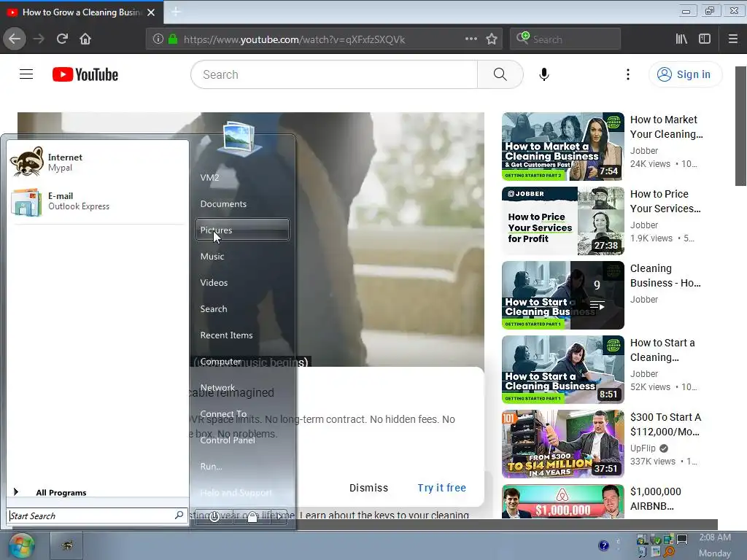Open How to Start a Cleaning Business 8:51 thumbnail
The width and height of the screenshot is (747, 560).
pos(562,370)
